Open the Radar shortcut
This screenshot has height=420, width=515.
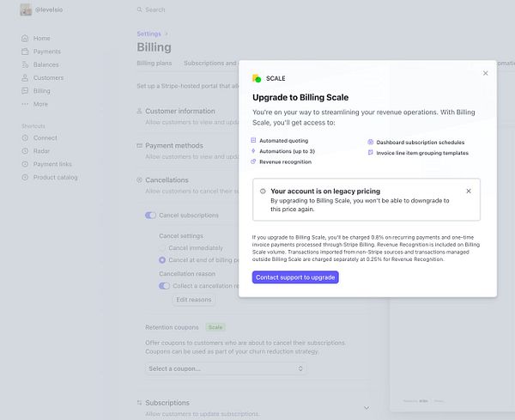point(41,151)
